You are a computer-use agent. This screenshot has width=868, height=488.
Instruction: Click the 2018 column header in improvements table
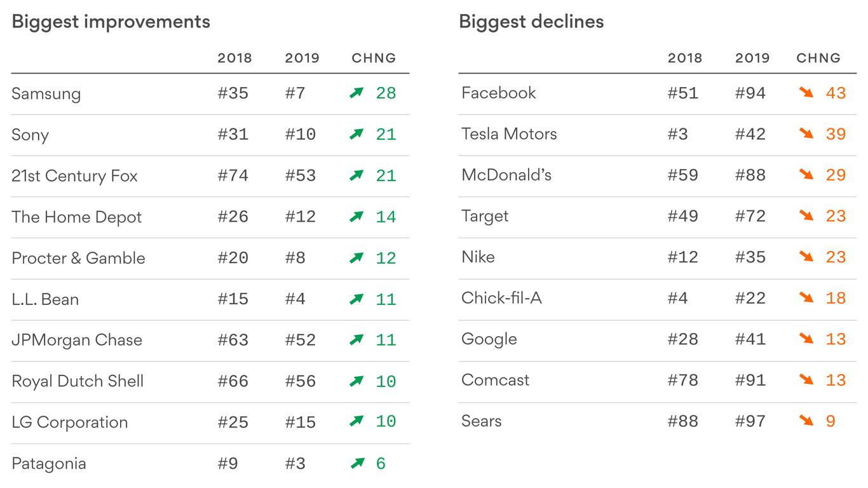tap(234, 58)
